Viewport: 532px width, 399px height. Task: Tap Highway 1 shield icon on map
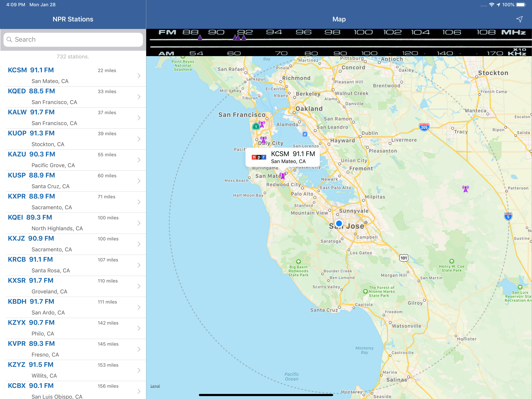[x=256, y=126]
